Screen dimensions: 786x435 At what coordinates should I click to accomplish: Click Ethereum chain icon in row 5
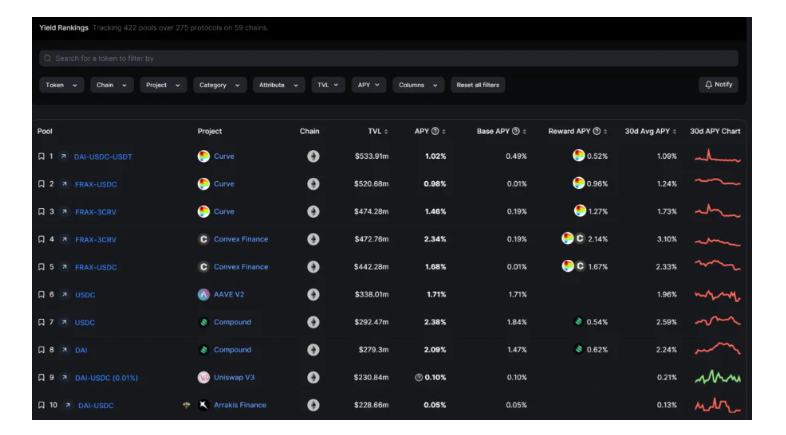click(x=313, y=267)
